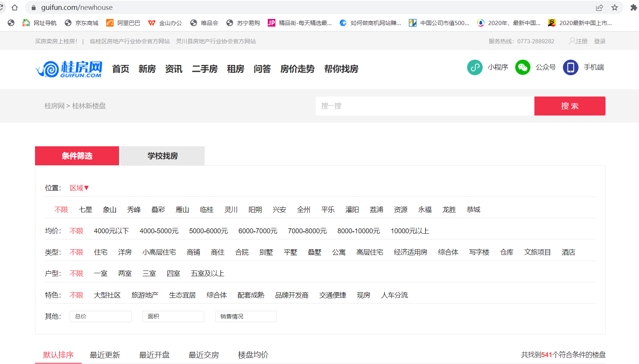The width and height of the screenshot is (639, 364).
Task: Open 灵川县房地产行业协会官方网站 link
Action: pyautogui.click(x=216, y=41)
